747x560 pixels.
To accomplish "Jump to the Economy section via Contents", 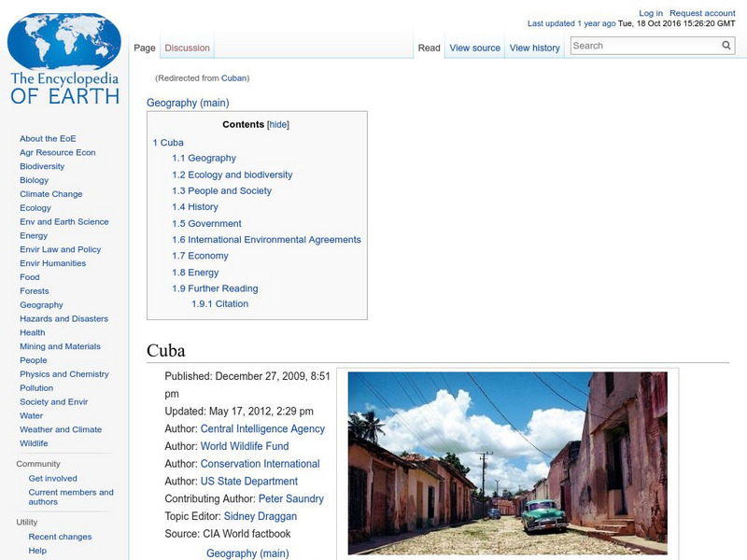I will pyautogui.click(x=198, y=256).
